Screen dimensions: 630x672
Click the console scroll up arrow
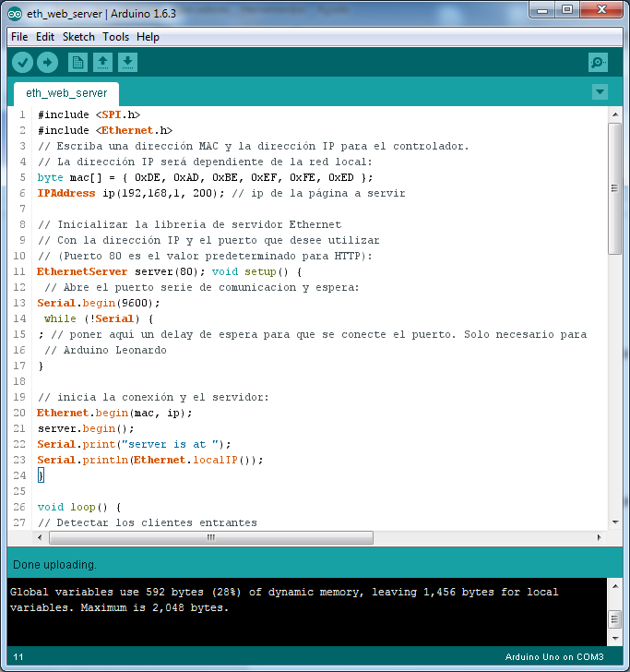click(615, 586)
